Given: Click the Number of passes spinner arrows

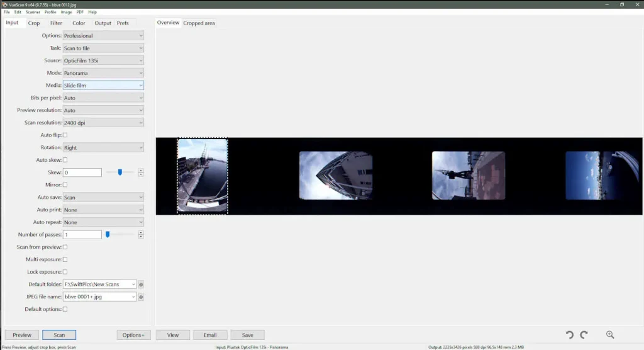Looking at the screenshot, I should click(x=141, y=234).
